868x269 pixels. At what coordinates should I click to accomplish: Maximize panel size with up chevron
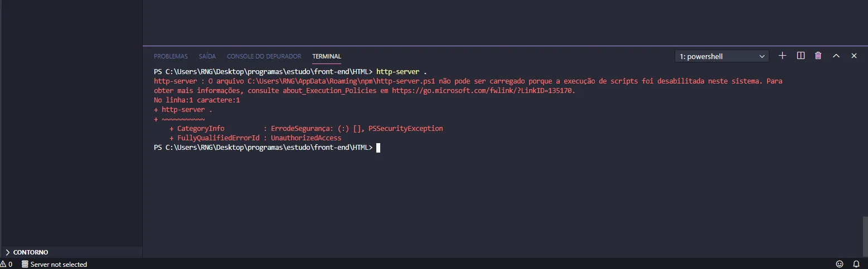(x=836, y=56)
